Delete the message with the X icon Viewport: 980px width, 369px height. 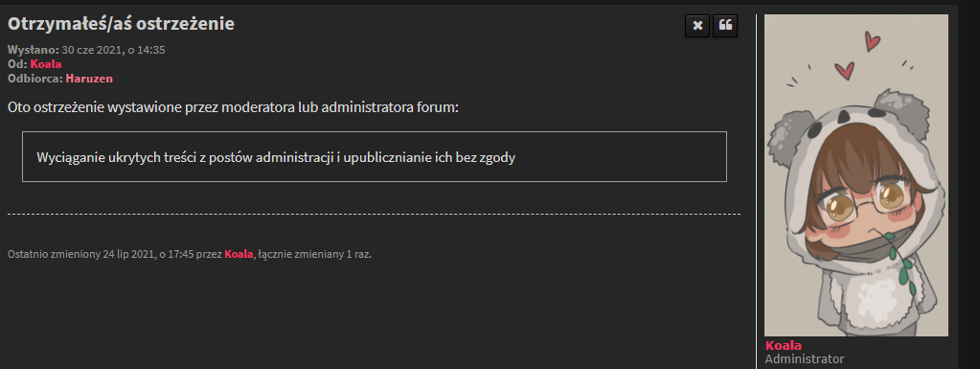click(697, 26)
